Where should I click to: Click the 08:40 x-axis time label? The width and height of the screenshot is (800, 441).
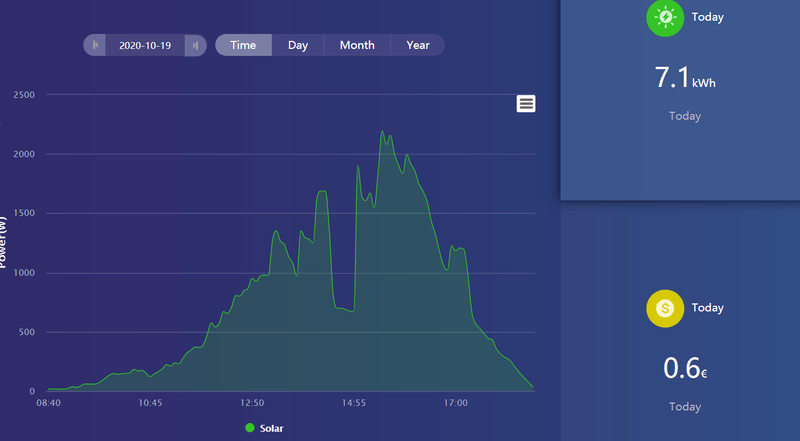pos(48,403)
